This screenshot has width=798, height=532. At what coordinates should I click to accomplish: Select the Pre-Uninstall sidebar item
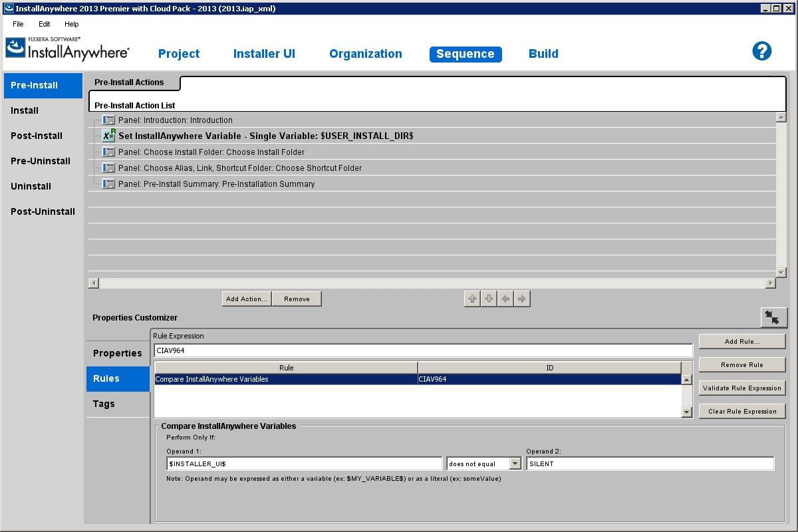[43, 161]
